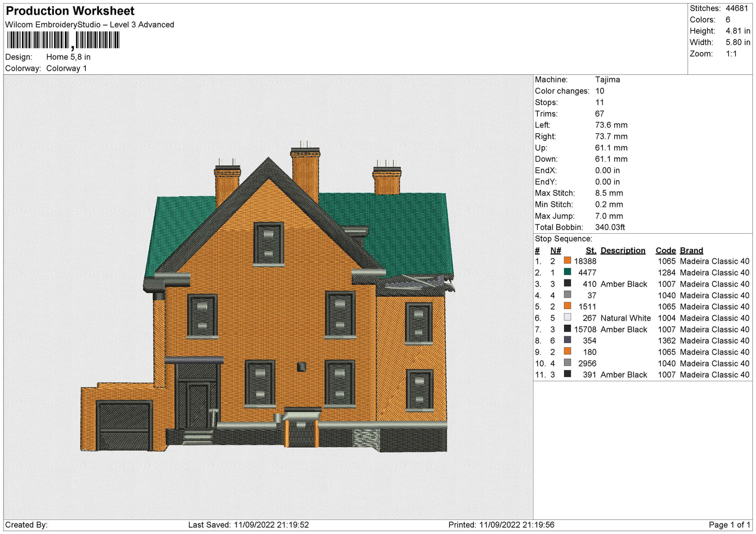Image resolution: width=756 pixels, height=534 pixels.
Task: Select the Wilcom EmbroideryStudio Level 3 Advanced line
Action: 89,25
